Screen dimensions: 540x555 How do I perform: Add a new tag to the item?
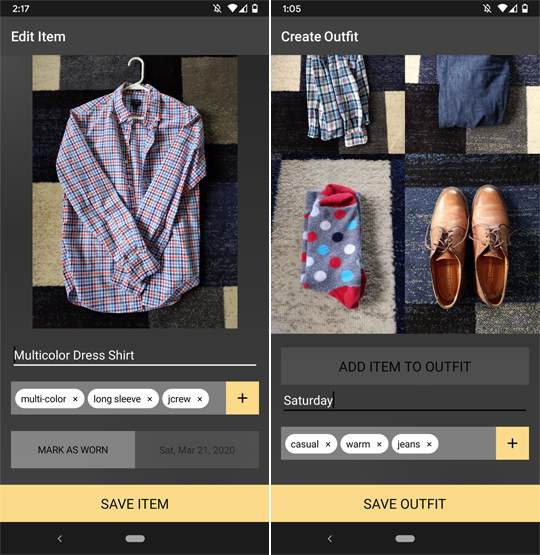242,398
